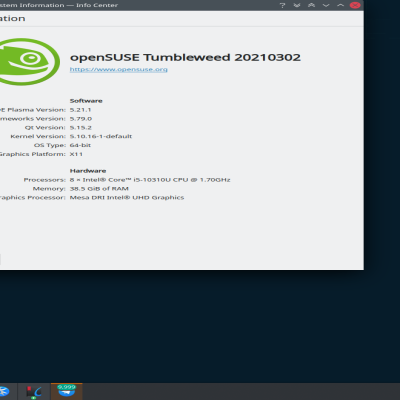Close the Info Center window

coord(355,5)
